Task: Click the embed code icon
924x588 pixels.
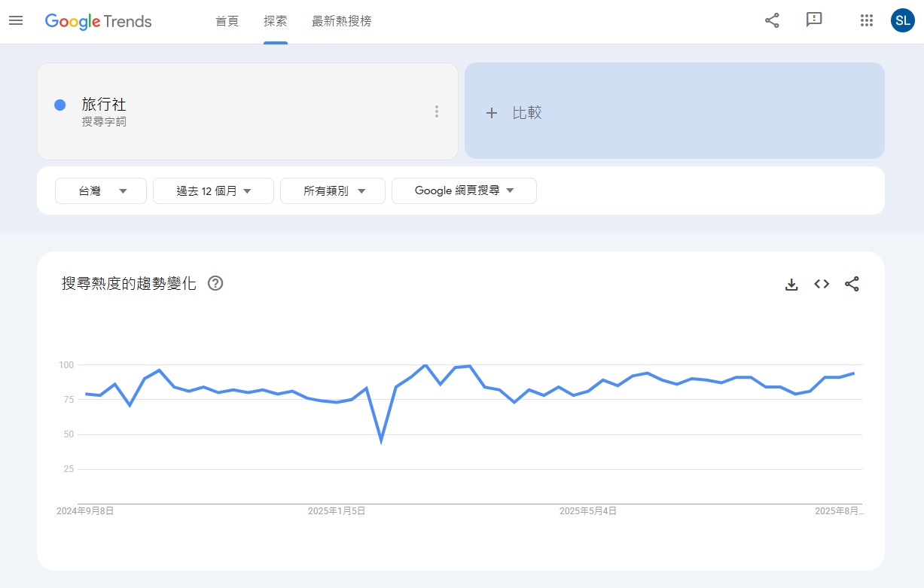Action: click(822, 284)
